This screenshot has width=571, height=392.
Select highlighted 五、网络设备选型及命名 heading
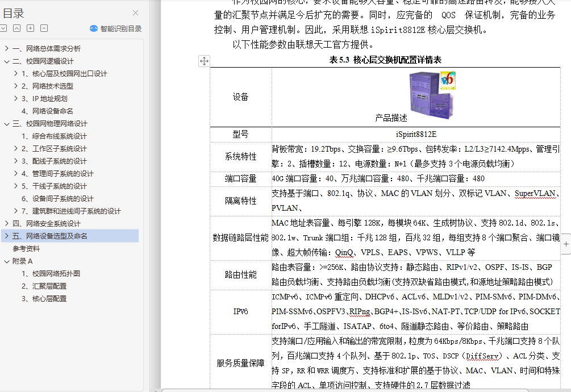[x=50, y=236]
